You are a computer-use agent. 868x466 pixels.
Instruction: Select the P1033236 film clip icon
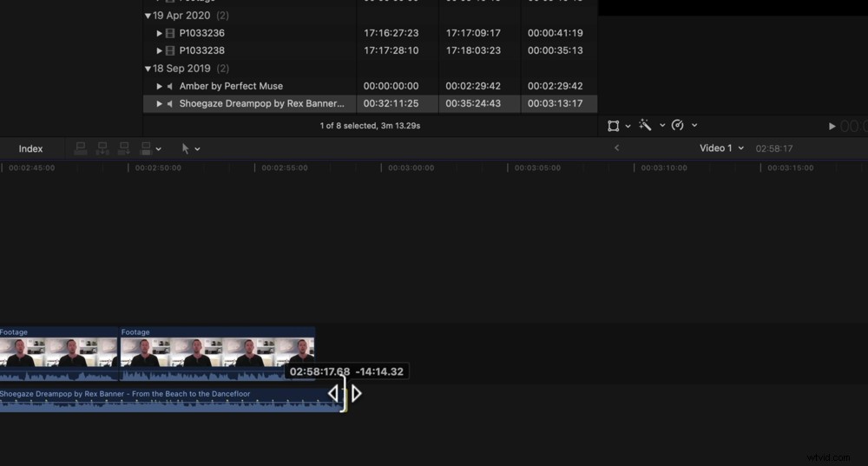click(170, 33)
